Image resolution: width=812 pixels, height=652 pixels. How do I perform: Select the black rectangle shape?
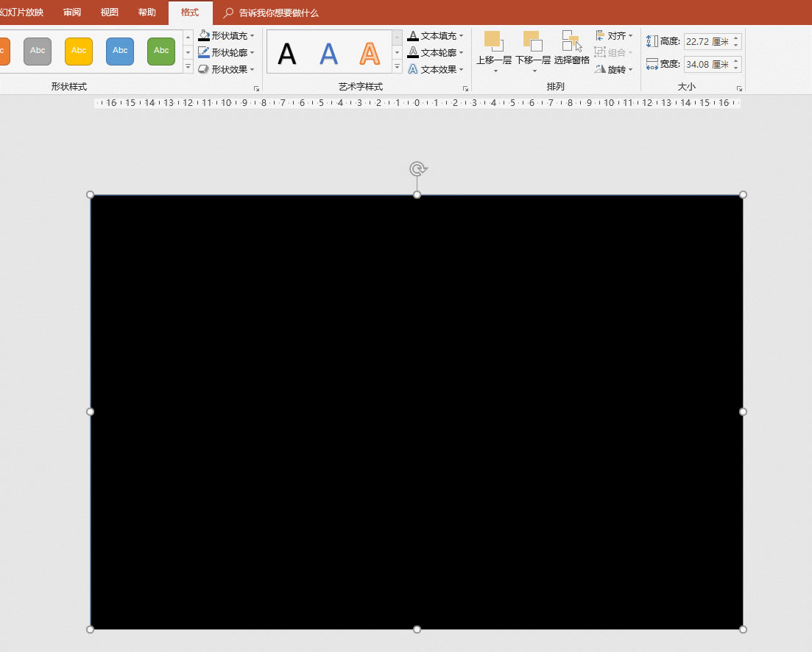point(417,412)
